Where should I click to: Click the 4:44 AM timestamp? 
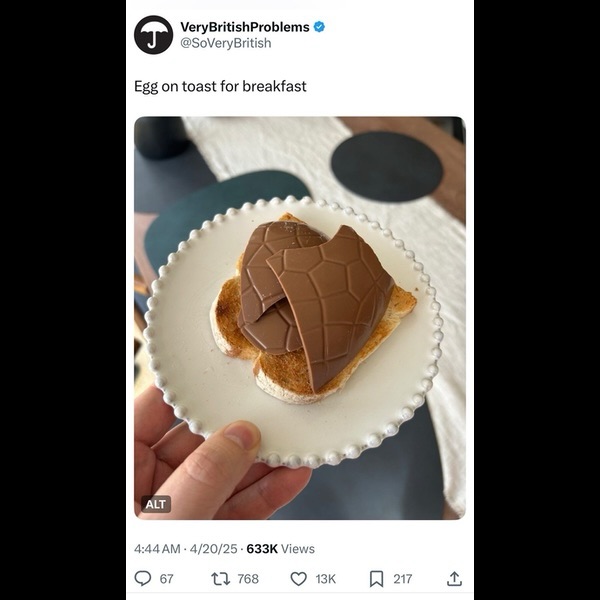click(x=158, y=548)
